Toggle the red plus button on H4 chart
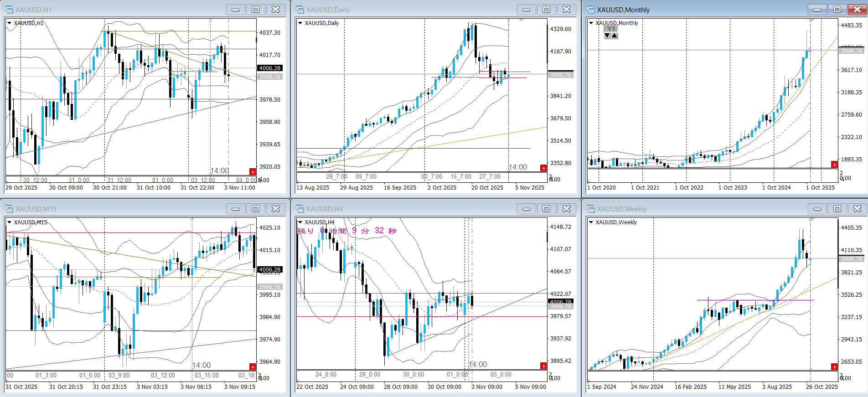Viewport: 868px width, 397px height. pos(543,366)
